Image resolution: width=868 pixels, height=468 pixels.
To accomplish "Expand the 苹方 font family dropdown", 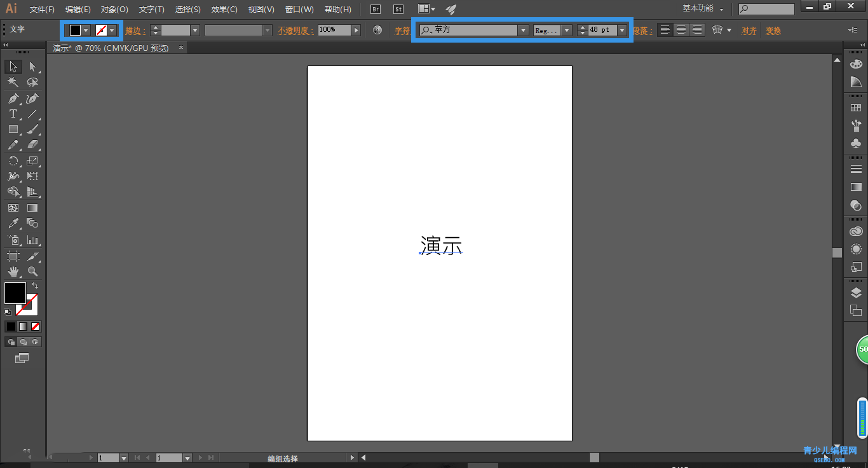I will pos(523,30).
